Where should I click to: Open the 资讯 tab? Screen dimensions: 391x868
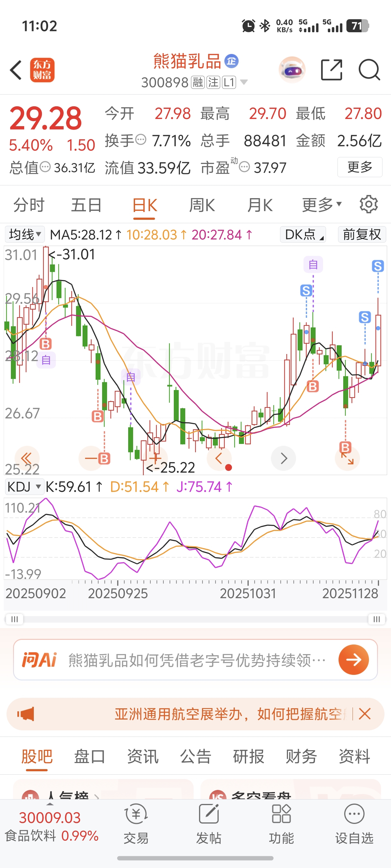(x=143, y=756)
